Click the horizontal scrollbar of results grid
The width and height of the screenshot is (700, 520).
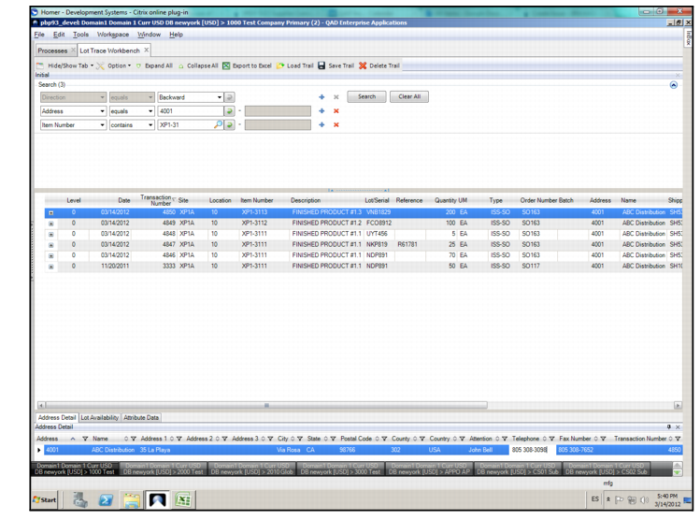tap(266, 405)
